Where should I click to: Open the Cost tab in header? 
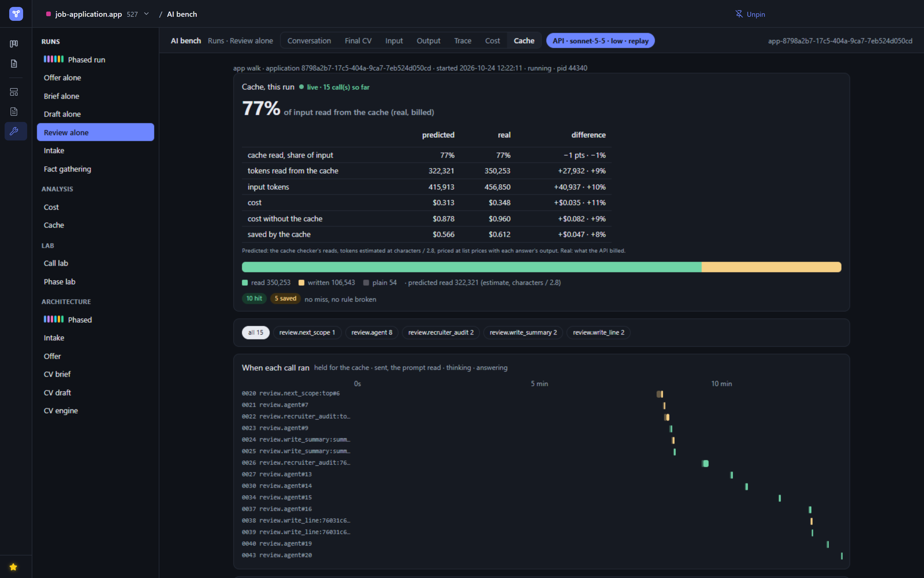pos(492,41)
